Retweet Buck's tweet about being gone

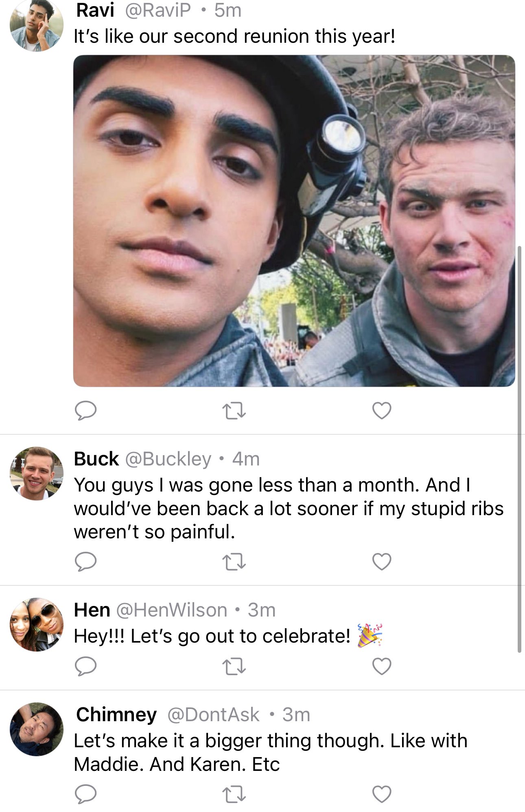tap(234, 562)
